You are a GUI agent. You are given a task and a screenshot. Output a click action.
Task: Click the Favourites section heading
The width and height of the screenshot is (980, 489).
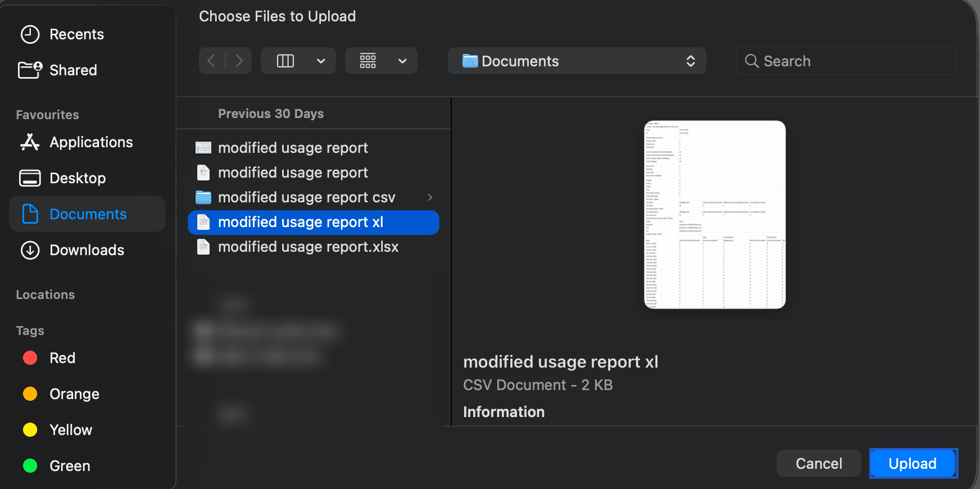click(x=47, y=115)
